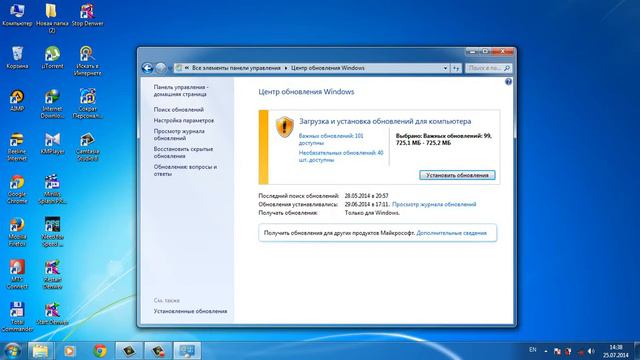Click 'Восстановить скрытые обновления' link
The width and height of the screenshot is (640, 360).
click(183, 153)
